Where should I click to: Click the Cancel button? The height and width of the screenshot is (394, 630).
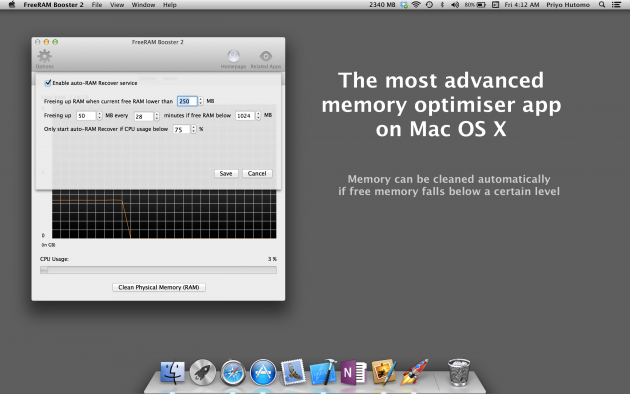[x=257, y=174]
